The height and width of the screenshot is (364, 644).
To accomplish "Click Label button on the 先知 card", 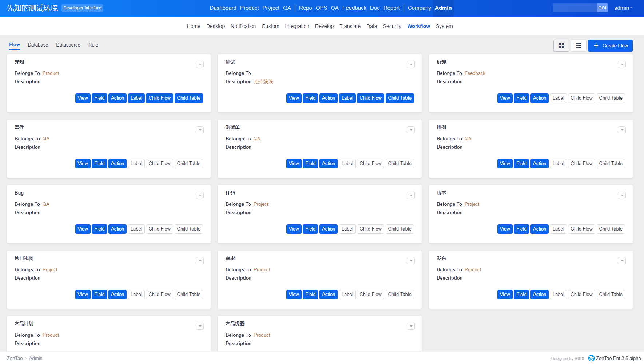I will pyautogui.click(x=136, y=98).
